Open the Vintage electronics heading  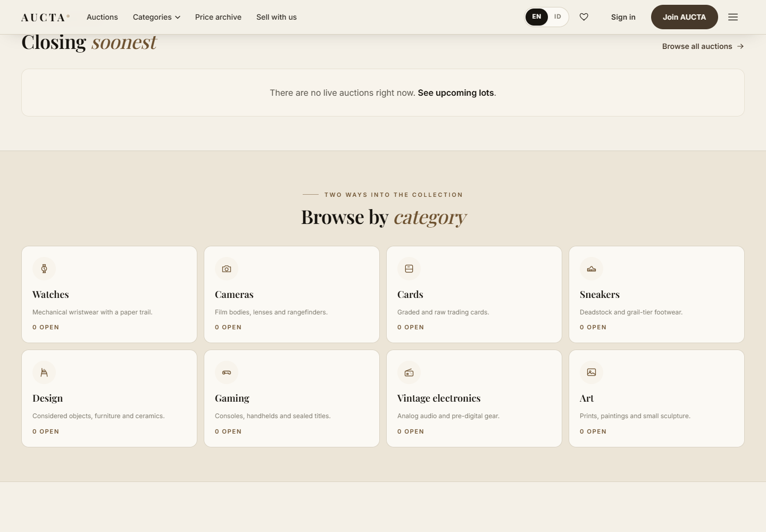tap(439, 398)
